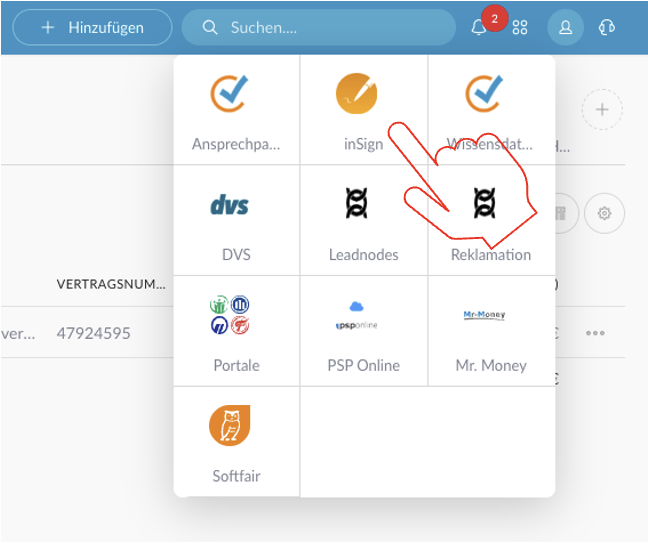Open the DVS app icon
648x544 pixels.
(229, 205)
